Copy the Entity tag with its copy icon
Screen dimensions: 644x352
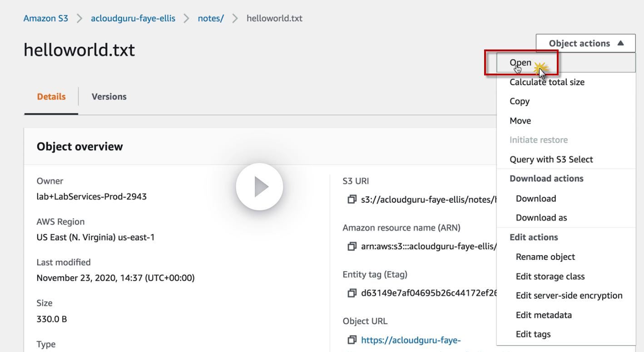[352, 293]
